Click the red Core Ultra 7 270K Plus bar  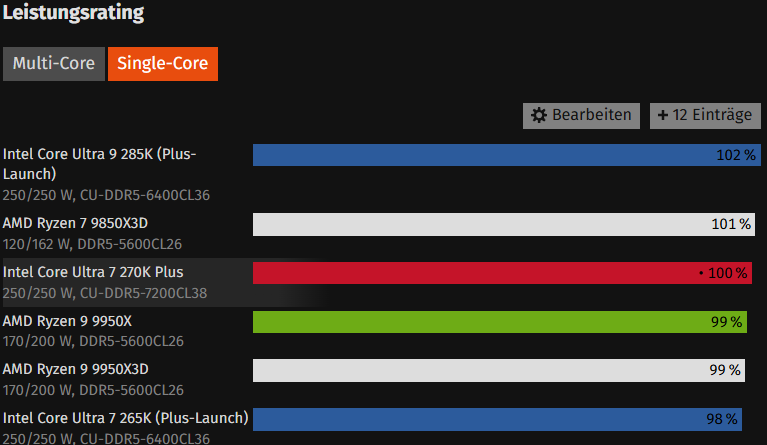[502, 273]
